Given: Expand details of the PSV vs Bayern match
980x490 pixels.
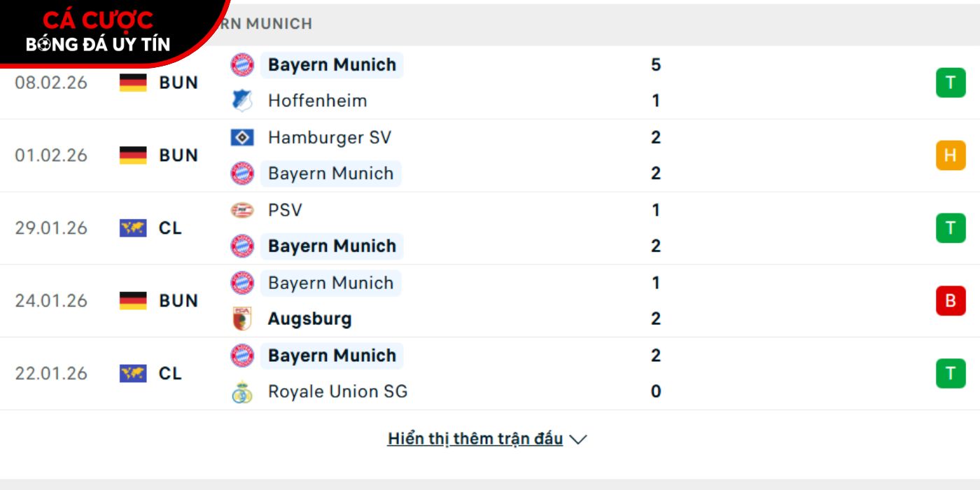Looking at the screenshot, I should [x=490, y=227].
